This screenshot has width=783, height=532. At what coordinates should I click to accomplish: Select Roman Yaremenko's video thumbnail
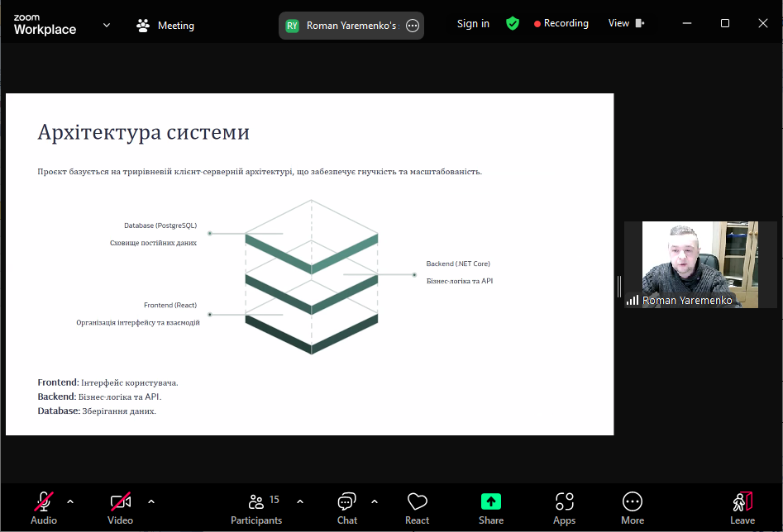point(699,264)
